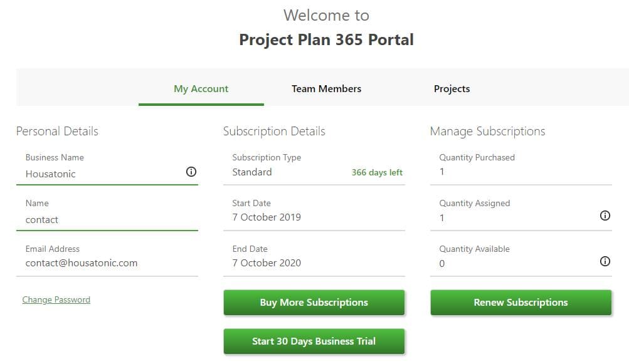Open the Projects tab
The width and height of the screenshot is (629, 364).
click(452, 88)
